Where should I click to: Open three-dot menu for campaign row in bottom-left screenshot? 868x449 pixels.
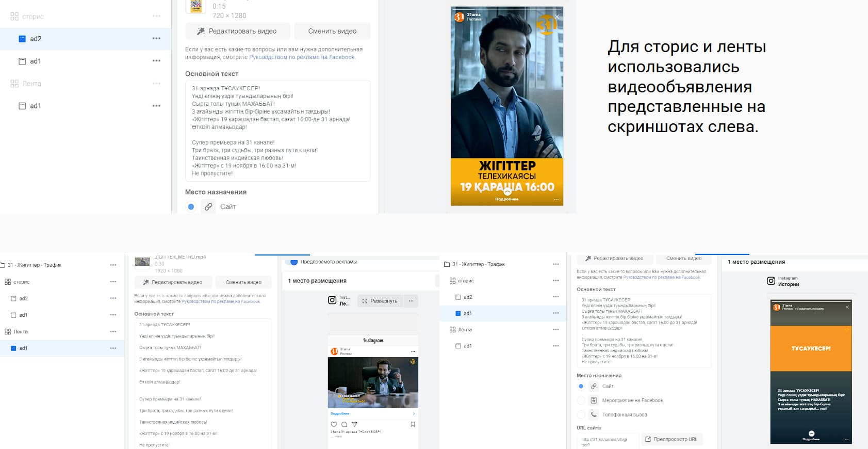[113, 265]
